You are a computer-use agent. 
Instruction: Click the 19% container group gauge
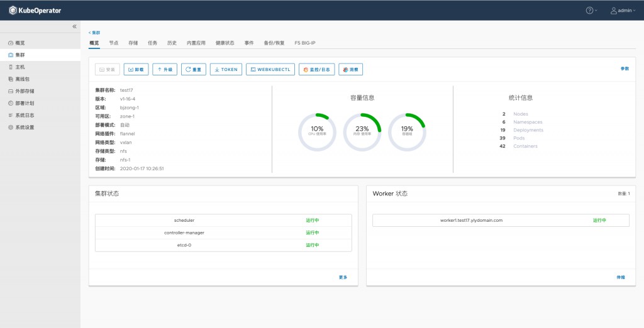pyautogui.click(x=407, y=132)
